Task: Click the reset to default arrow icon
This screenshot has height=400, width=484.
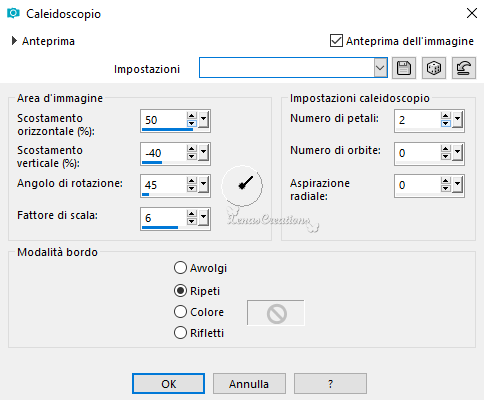Action: [x=464, y=68]
